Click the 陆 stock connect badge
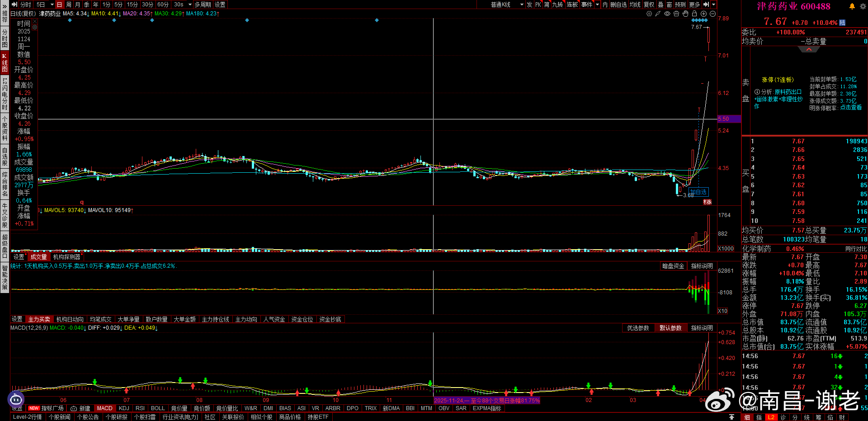Viewport: 868px width, 421px height. (842, 23)
